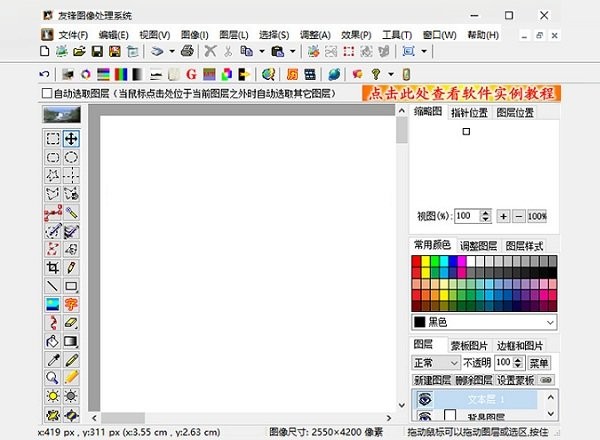
Task: Click the 视图(%) zoom value field
Action: [x=465, y=216]
